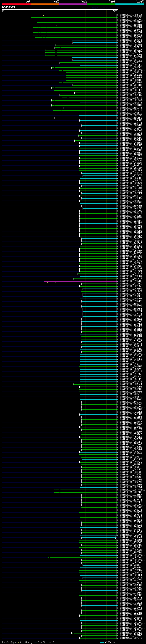
Task: Select the UniRef100_B7A6Y1 label
Action: click(131, 306)
